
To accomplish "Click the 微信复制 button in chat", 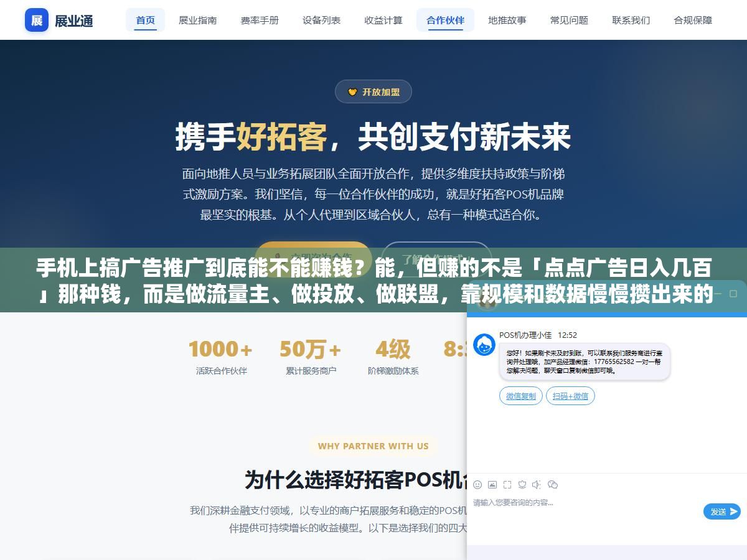I will click(521, 396).
